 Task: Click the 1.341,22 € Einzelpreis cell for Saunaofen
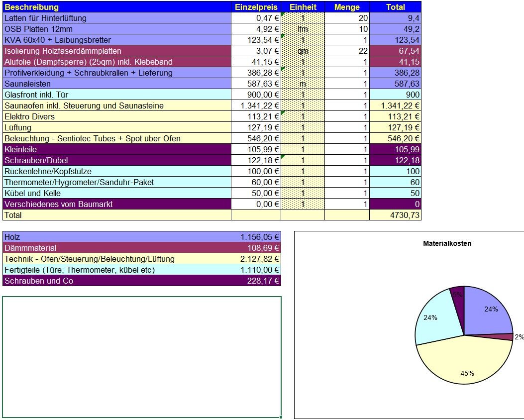tap(256, 105)
